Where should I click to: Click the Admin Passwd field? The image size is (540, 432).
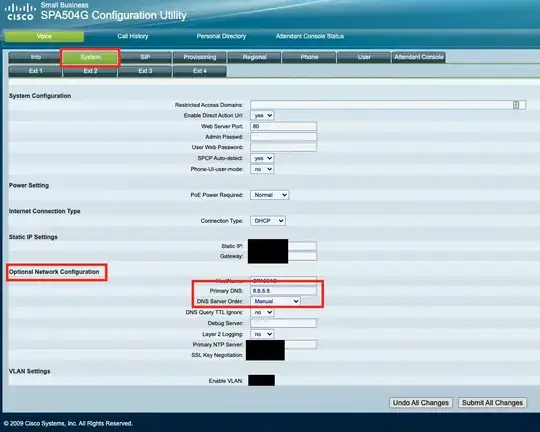tap(283, 137)
